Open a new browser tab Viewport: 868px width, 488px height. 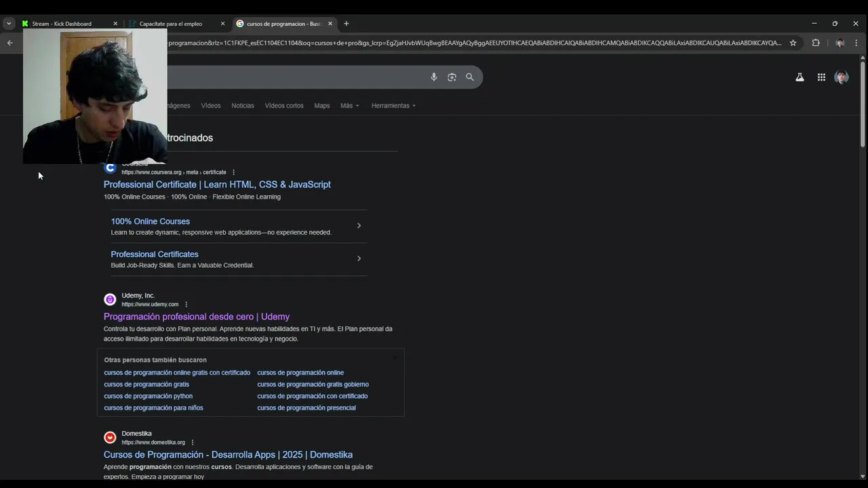click(346, 24)
